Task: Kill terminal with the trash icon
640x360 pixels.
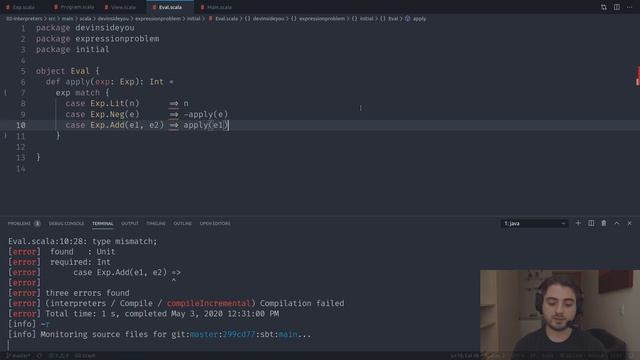Action: [604, 223]
